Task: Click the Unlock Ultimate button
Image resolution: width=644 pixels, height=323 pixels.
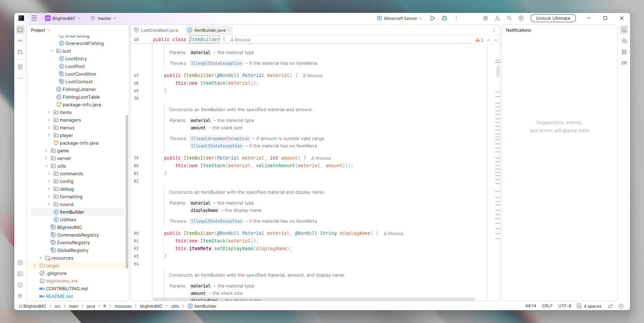Action: (x=553, y=18)
